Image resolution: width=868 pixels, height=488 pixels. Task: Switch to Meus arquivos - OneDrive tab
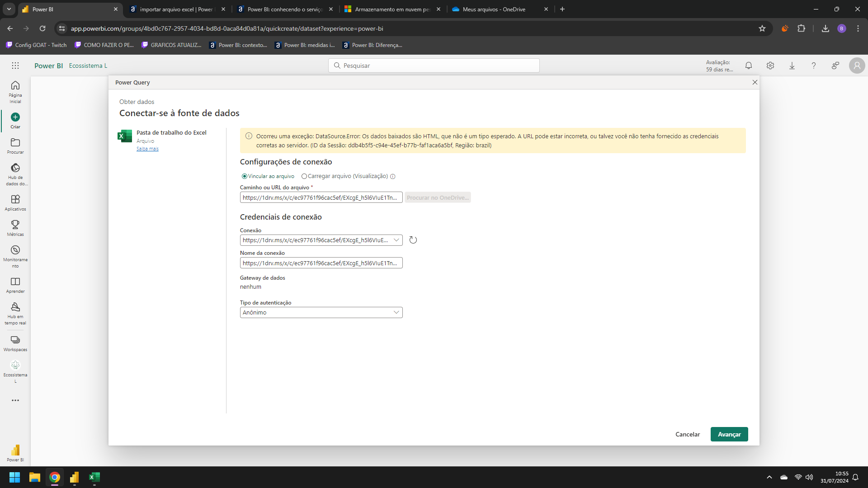[500, 9]
